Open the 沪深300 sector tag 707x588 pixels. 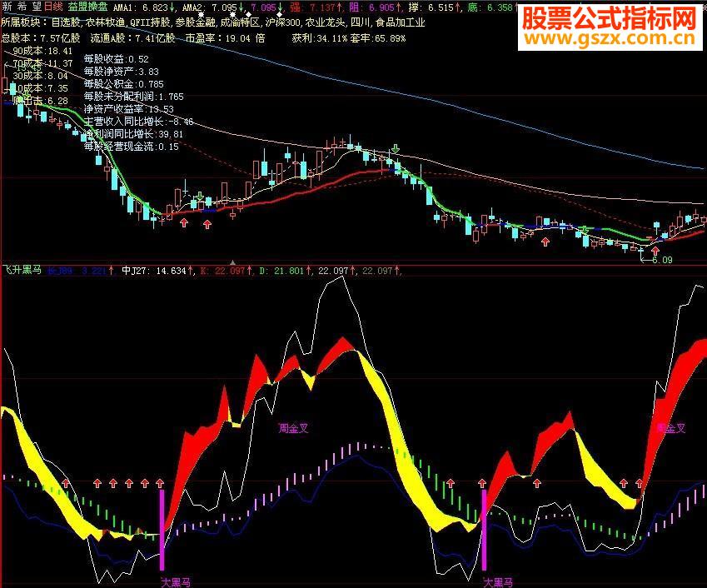282,22
